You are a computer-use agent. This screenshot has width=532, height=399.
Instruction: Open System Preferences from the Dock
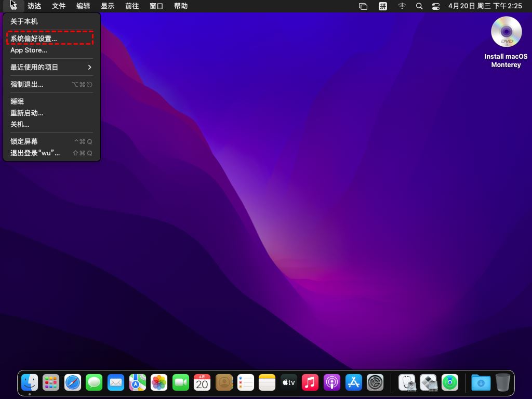(x=375, y=383)
